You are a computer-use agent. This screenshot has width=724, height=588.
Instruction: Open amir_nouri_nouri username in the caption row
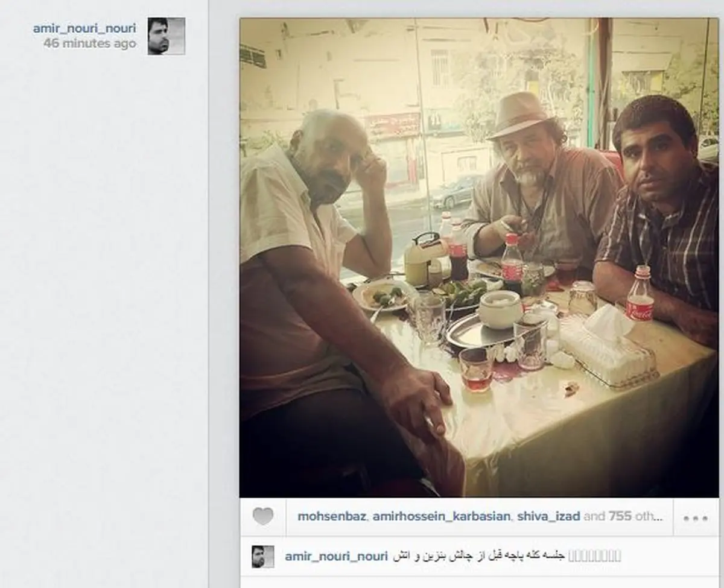click(336, 557)
